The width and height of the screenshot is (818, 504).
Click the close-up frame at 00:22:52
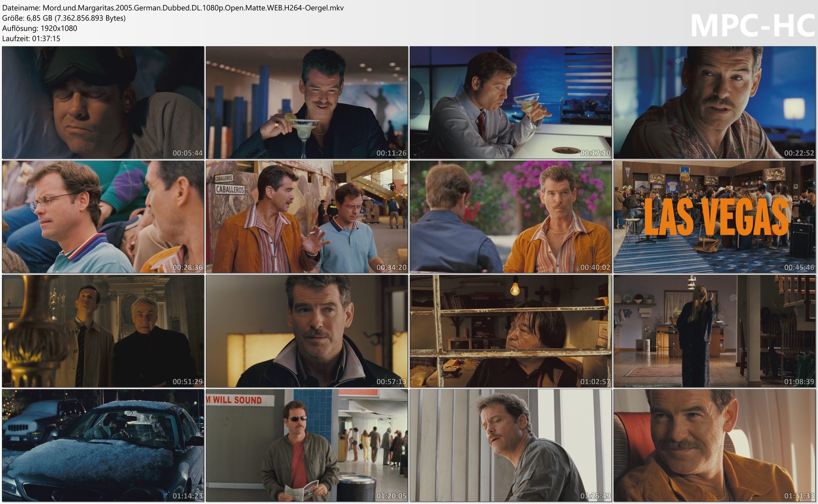pos(714,103)
